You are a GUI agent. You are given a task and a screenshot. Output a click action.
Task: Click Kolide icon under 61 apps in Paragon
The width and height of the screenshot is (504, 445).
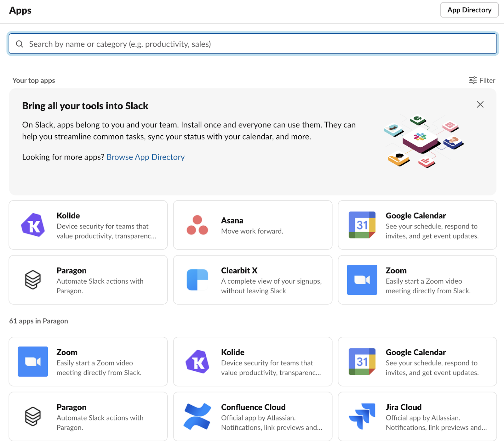pos(197,362)
